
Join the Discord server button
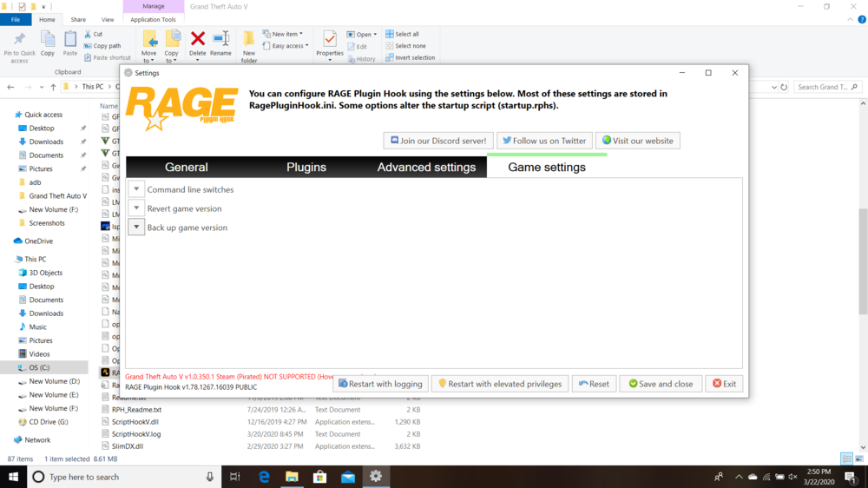437,141
